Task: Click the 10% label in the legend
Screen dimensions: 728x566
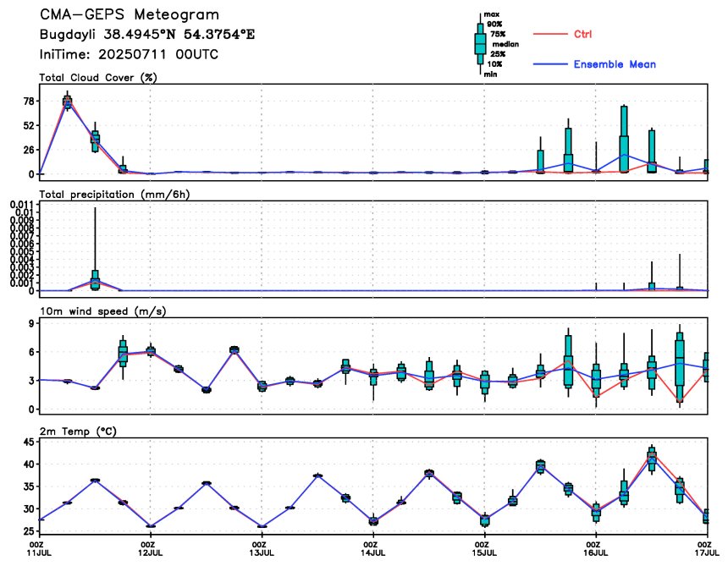Action: click(494, 64)
